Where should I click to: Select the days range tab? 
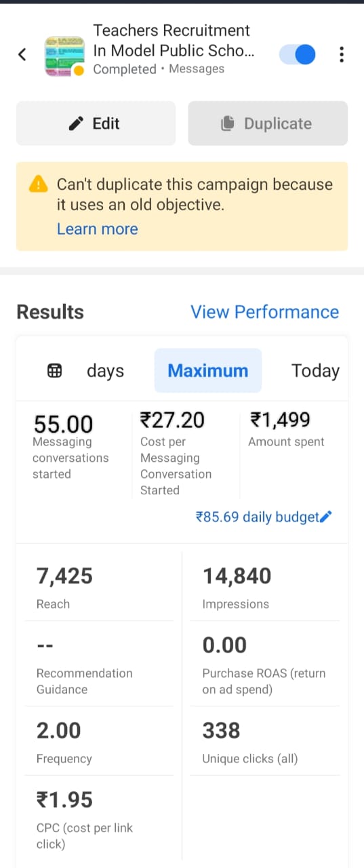tap(105, 371)
